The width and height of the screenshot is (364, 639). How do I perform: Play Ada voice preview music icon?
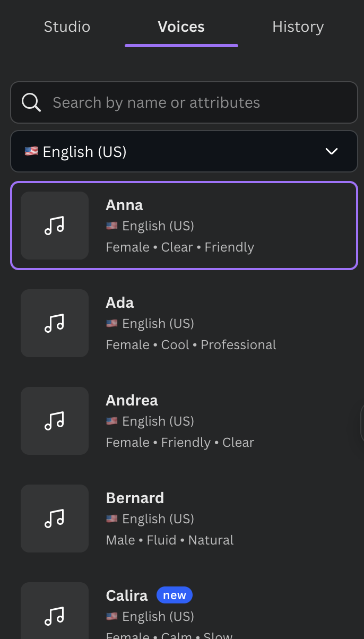54,323
